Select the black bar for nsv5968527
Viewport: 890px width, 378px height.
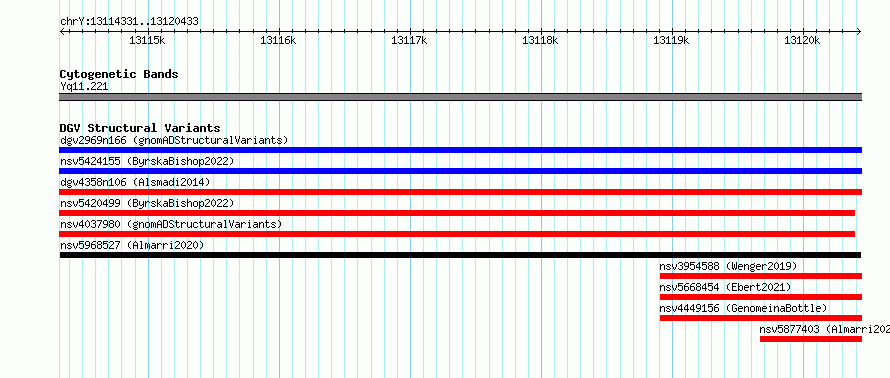coord(460,255)
